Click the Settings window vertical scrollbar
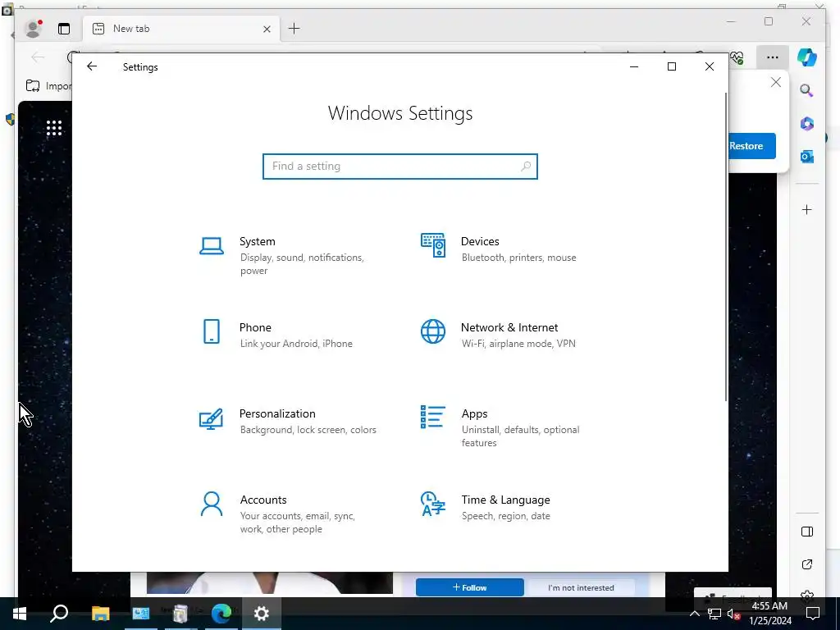Viewport: 840px width, 630px height. pyautogui.click(x=726, y=246)
